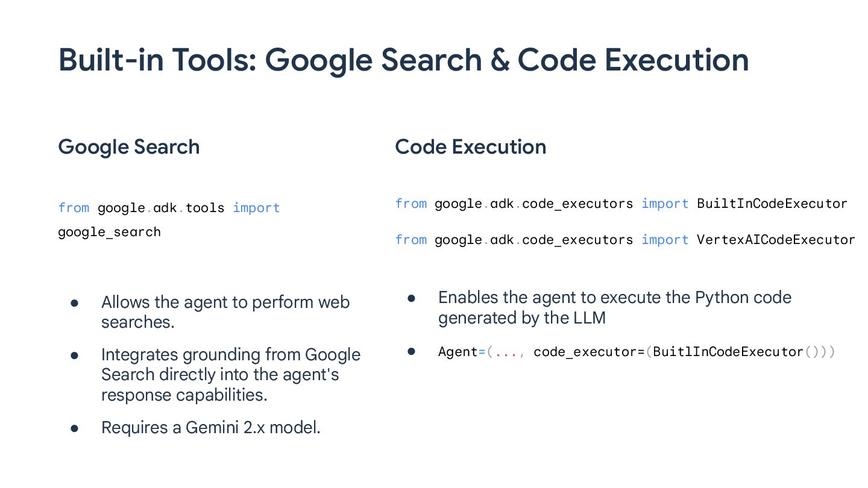
Task: Click the Code Execution section heading
Action: [470, 147]
